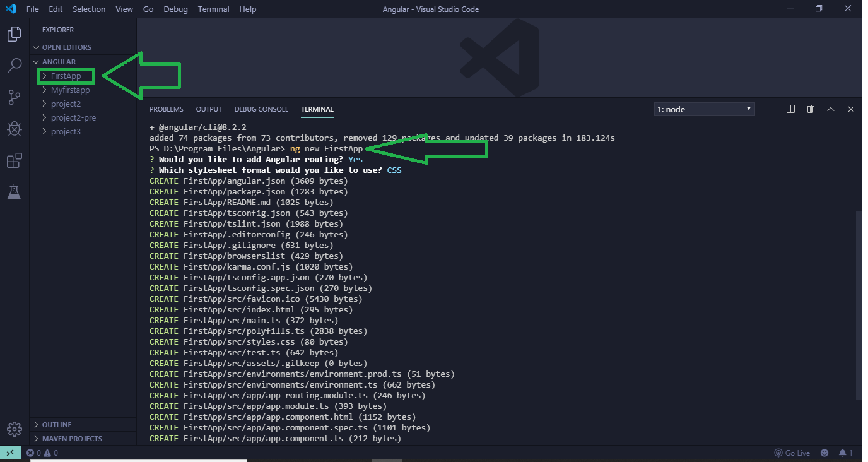Image resolution: width=868 pixels, height=462 pixels.
Task: Open the Search view in activity bar
Action: 14,65
